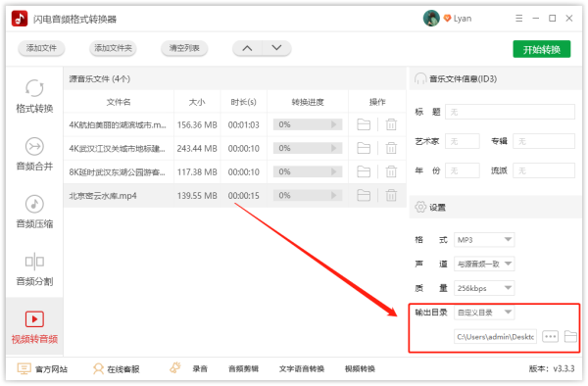Select the 4K航拍美丽的湖滨城市 file name
Image resolution: width=588 pixels, height=386 pixels.
click(x=118, y=124)
